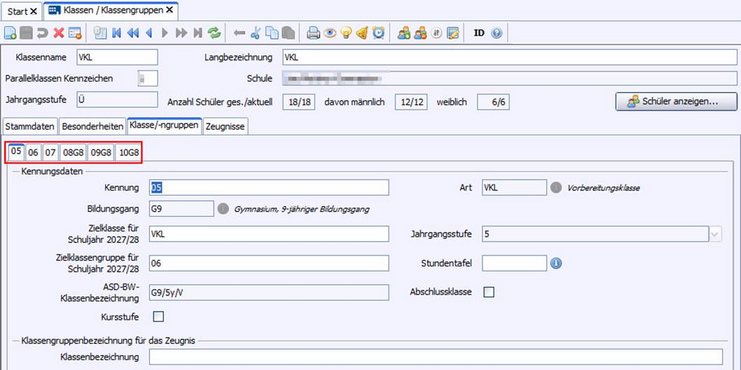The width and height of the screenshot is (741, 370).
Task: Click info icon next to Stundentafel
Action: [x=556, y=263]
